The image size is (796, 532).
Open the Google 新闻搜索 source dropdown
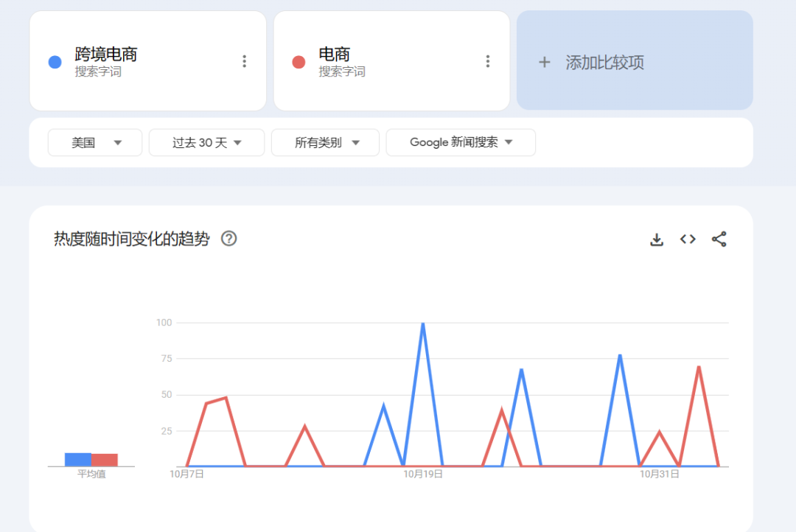(x=460, y=142)
